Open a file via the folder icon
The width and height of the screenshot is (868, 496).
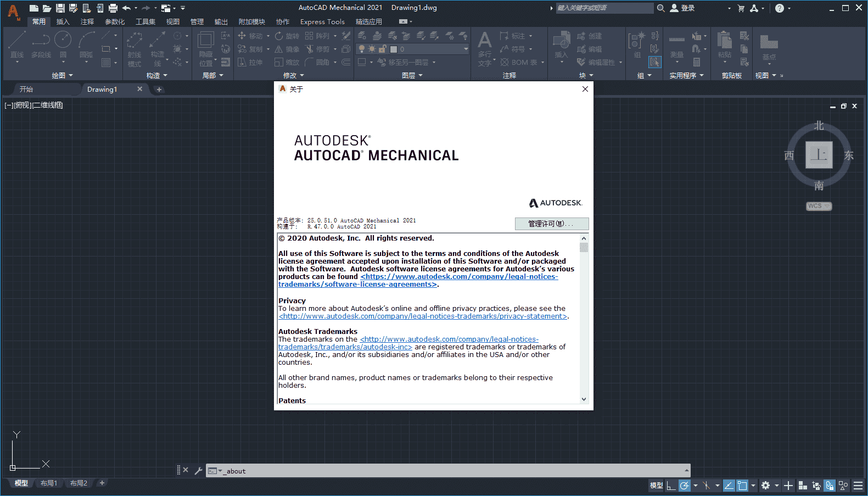tap(47, 8)
